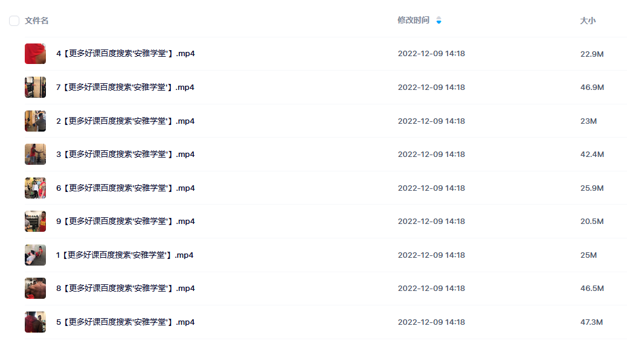
Task: Click the 大小 column header
Action: point(587,21)
